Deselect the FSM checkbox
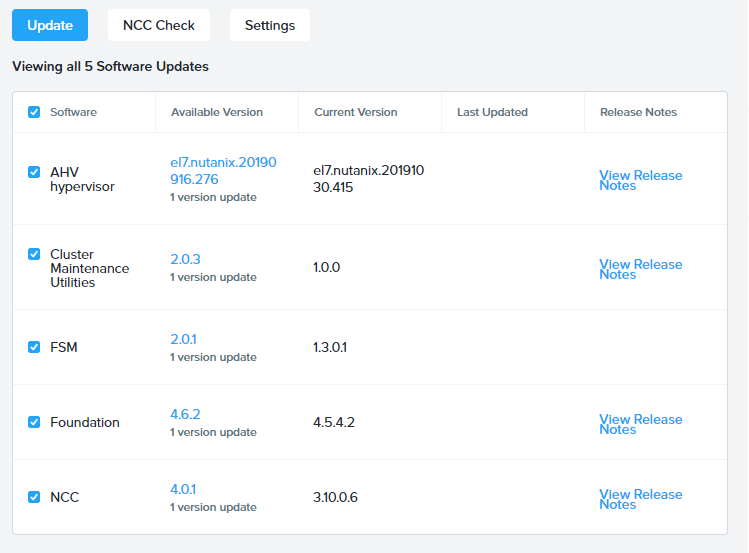Image resolution: width=749 pixels, height=553 pixels. [34, 347]
